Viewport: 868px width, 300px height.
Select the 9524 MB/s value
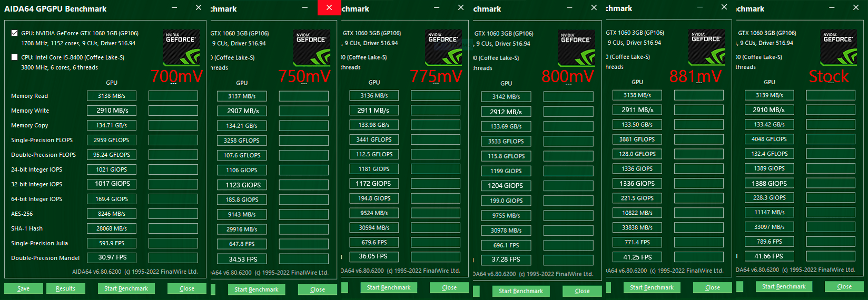[x=374, y=213]
